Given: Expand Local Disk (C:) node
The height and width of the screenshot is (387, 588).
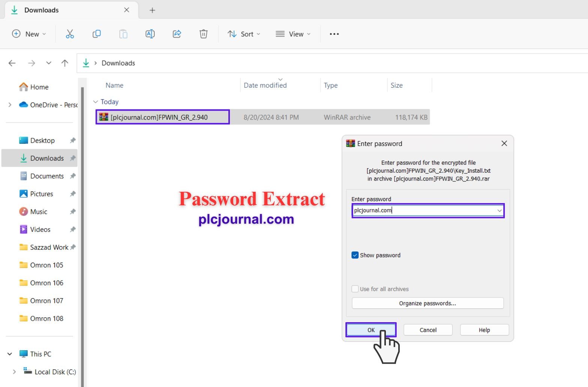Looking at the screenshot, I should pos(14,372).
